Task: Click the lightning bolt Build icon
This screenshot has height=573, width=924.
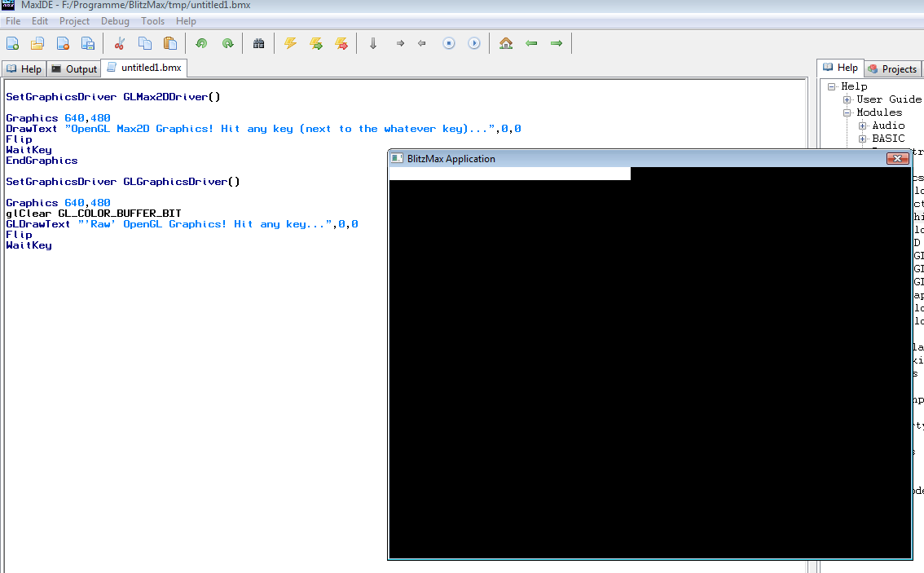Action: pos(290,43)
